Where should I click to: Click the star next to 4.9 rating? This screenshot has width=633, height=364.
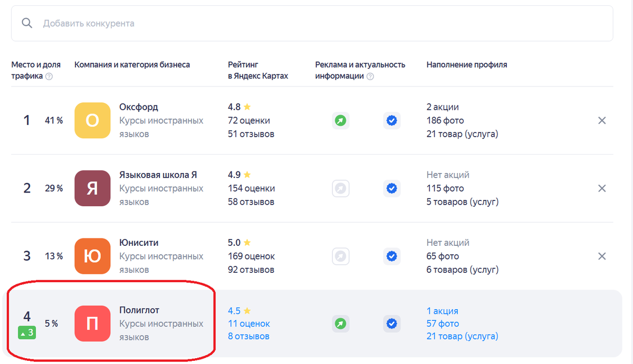click(247, 175)
